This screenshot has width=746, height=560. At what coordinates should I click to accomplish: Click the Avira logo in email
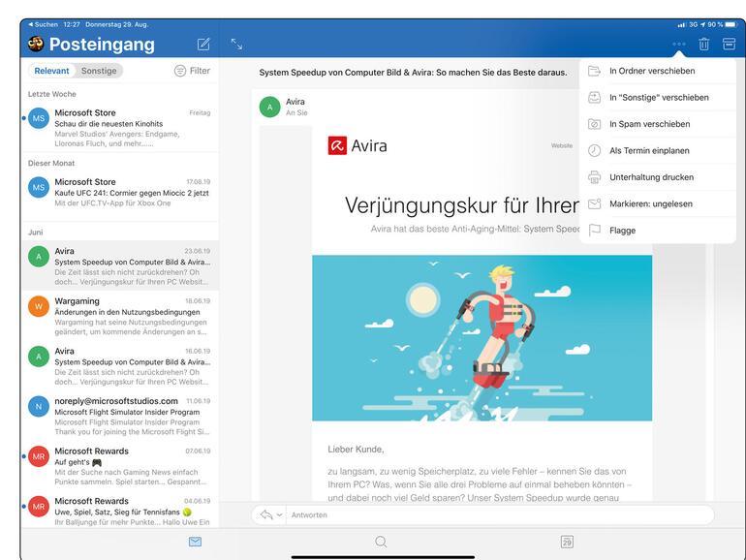357,145
